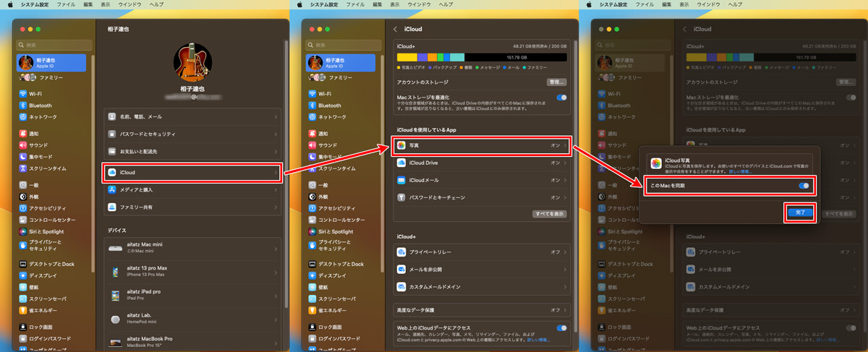Toggle このMacを同期 in the iCloud写真 dialog
Viewport: 868px width, 352px height.
[804, 186]
